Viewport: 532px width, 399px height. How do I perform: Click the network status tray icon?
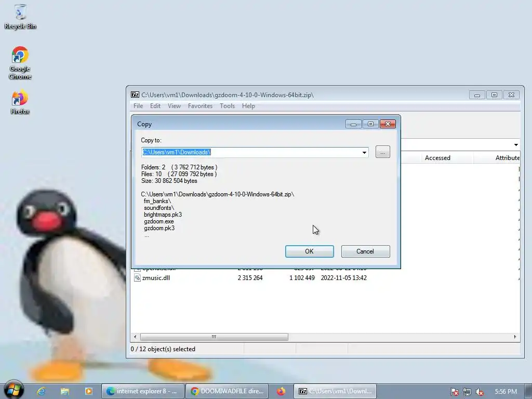[x=467, y=392]
